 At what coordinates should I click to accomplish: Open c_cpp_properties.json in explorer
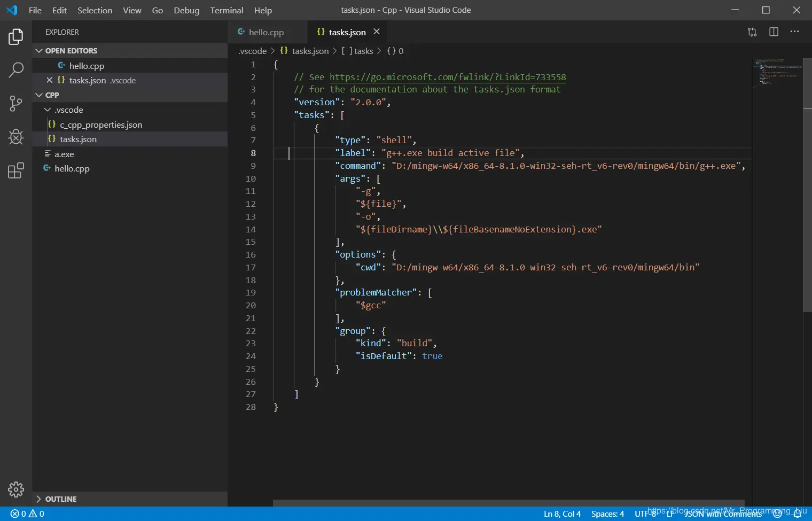coord(130,125)
